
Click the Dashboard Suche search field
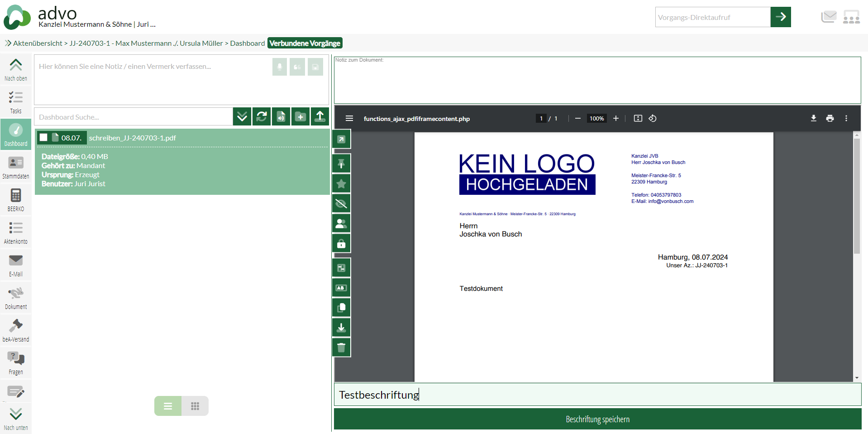tap(134, 117)
